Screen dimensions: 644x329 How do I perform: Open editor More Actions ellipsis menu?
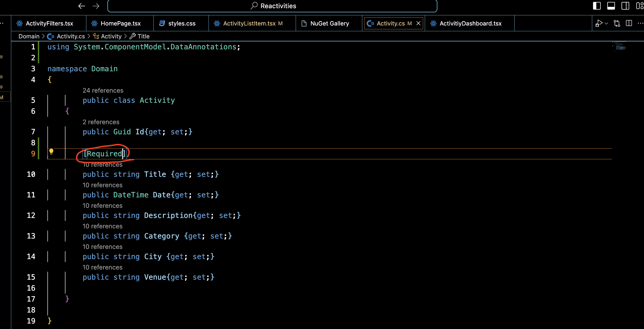pyautogui.click(x=640, y=23)
